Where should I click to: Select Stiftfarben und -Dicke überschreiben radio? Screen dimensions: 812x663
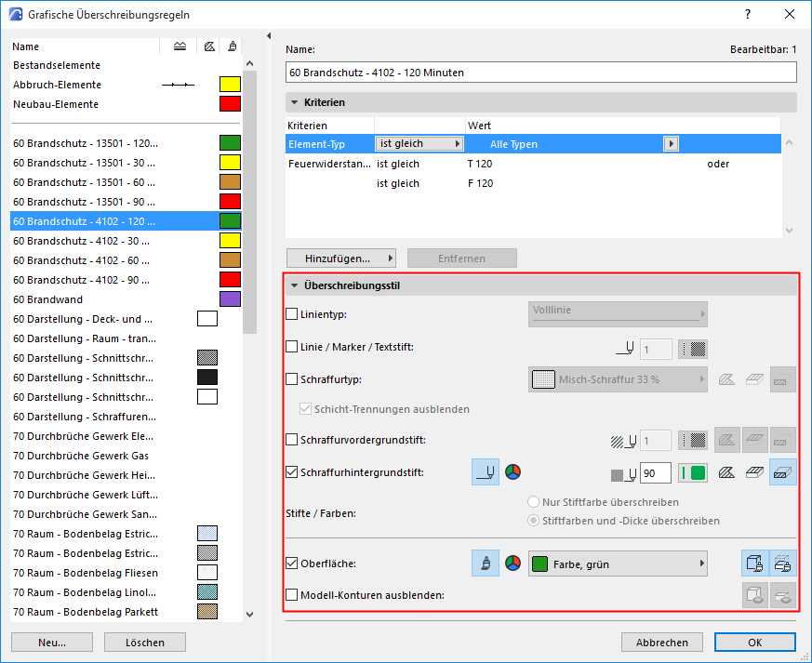click(533, 521)
